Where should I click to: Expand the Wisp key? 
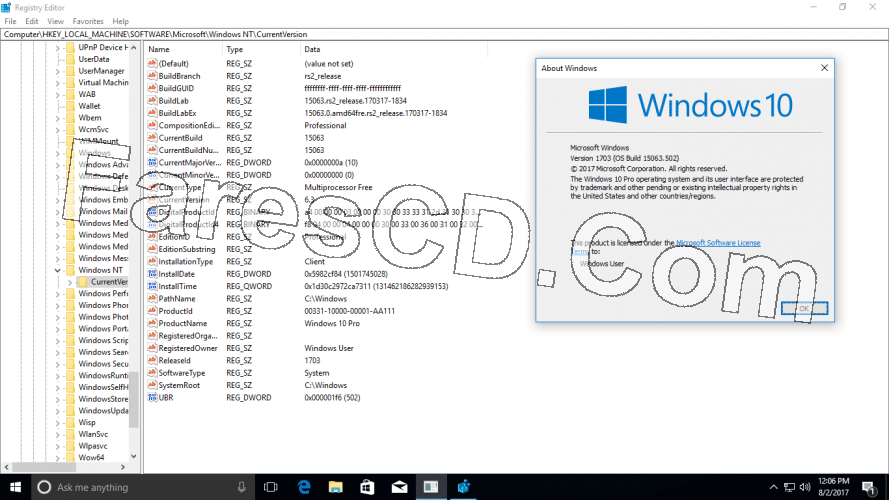[57, 422]
